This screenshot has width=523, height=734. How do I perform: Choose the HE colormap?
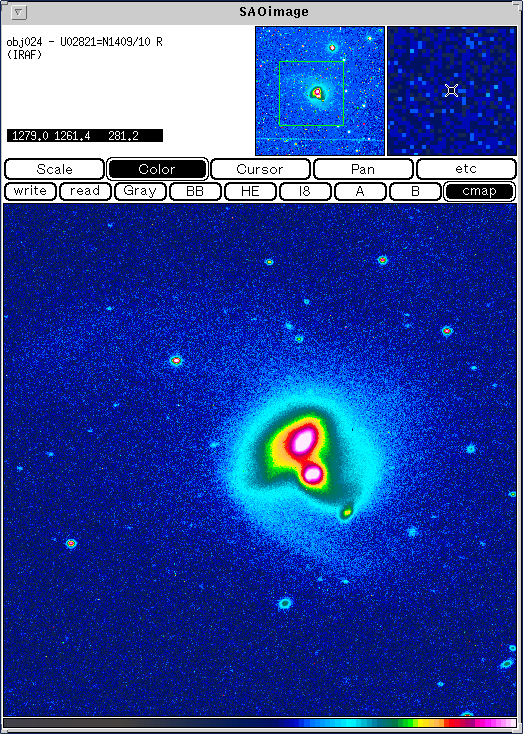click(250, 191)
